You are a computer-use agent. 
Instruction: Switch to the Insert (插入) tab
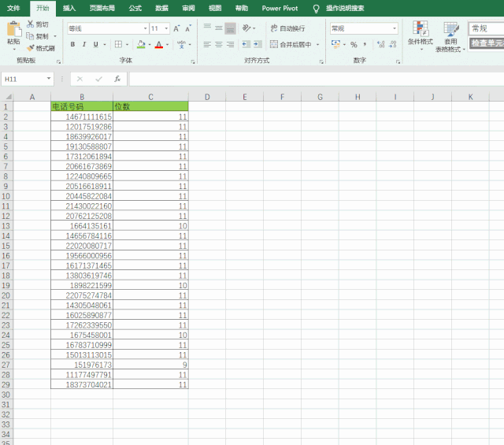click(x=69, y=8)
